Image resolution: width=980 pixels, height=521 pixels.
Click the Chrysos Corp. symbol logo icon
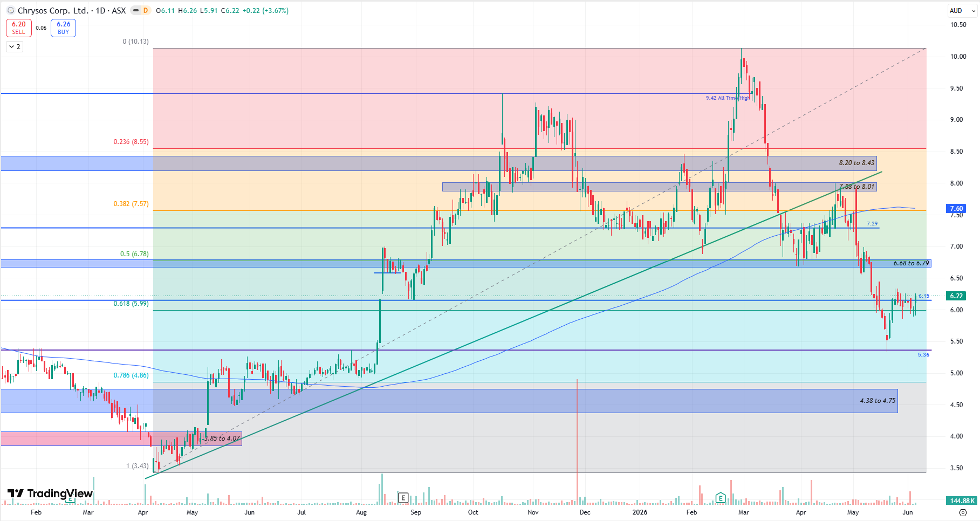11,10
